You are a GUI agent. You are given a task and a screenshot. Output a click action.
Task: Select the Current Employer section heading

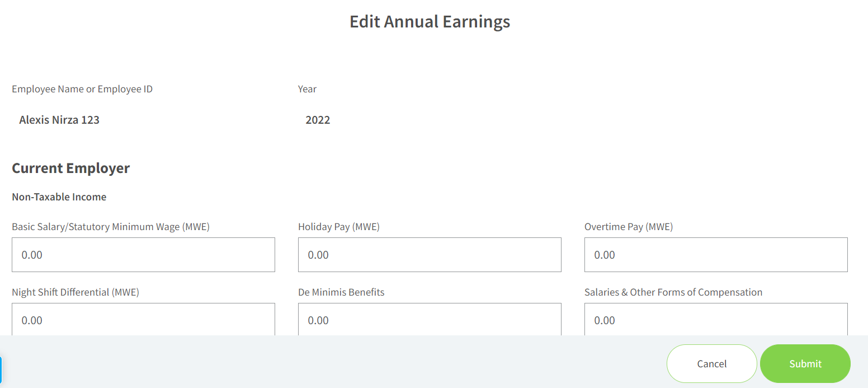click(x=71, y=168)
